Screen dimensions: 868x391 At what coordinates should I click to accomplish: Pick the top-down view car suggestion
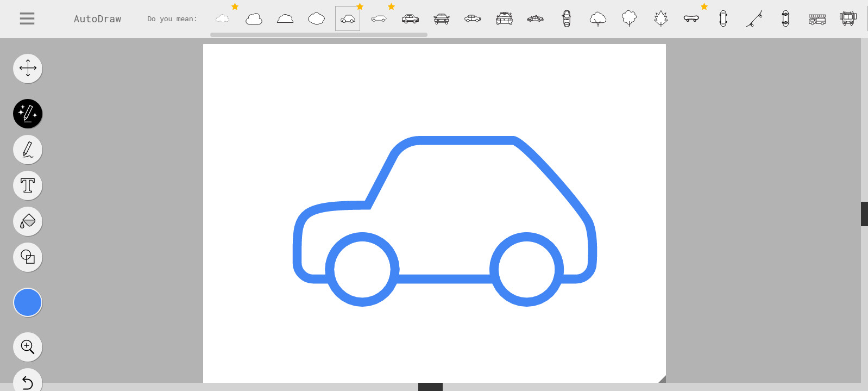(567, 19)
